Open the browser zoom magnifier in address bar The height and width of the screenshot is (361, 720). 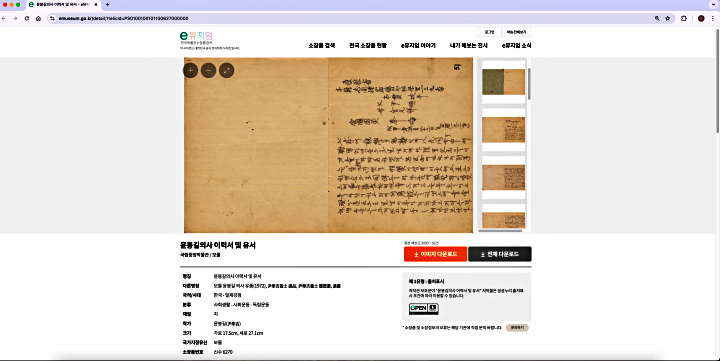(x=657, y=18)
